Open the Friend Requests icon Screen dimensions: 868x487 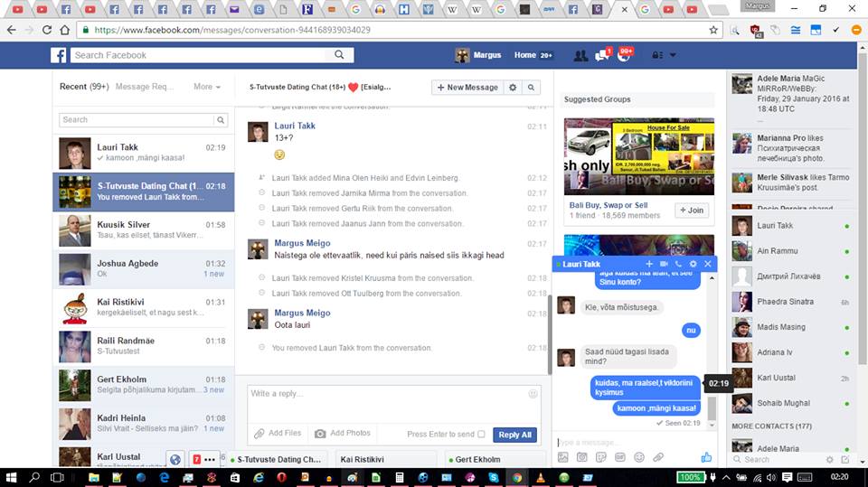point(580,55)
